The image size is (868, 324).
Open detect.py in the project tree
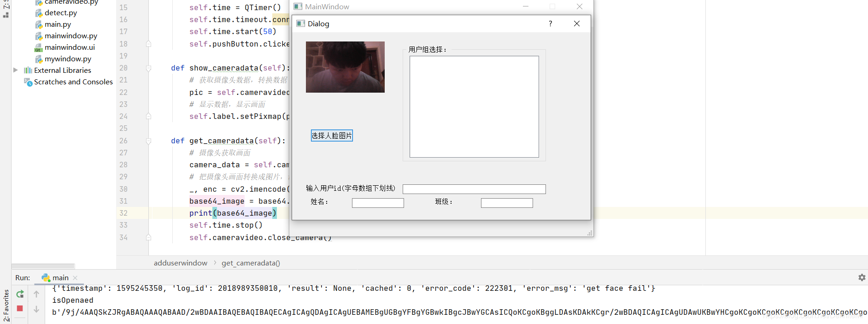tap(61, 13)
